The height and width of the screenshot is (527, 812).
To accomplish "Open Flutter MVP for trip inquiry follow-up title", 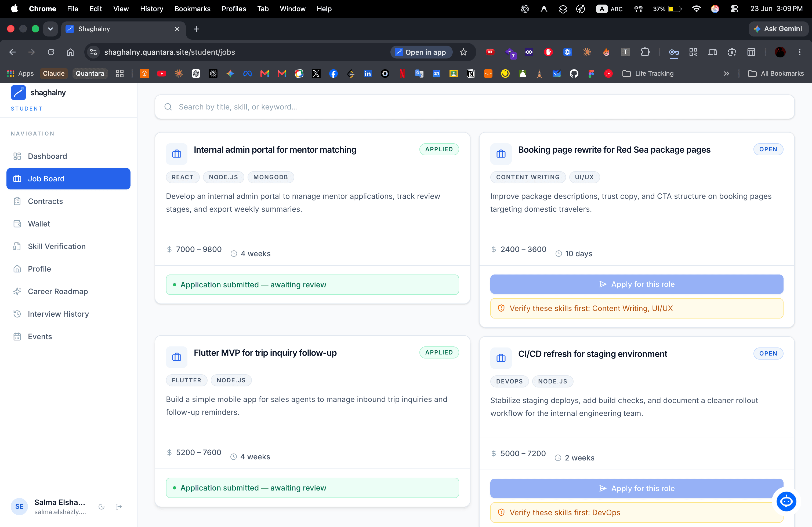I will (x=265, y=353).
